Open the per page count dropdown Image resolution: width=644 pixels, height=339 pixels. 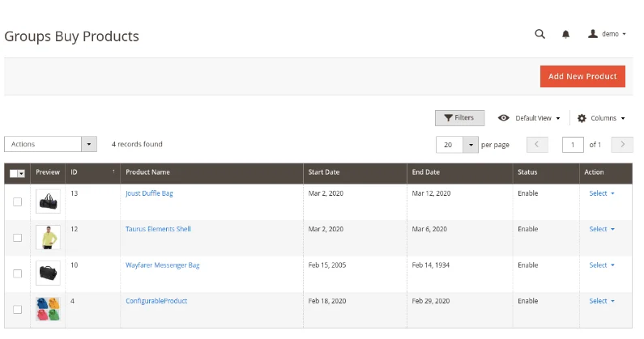(x=471, y=145)
